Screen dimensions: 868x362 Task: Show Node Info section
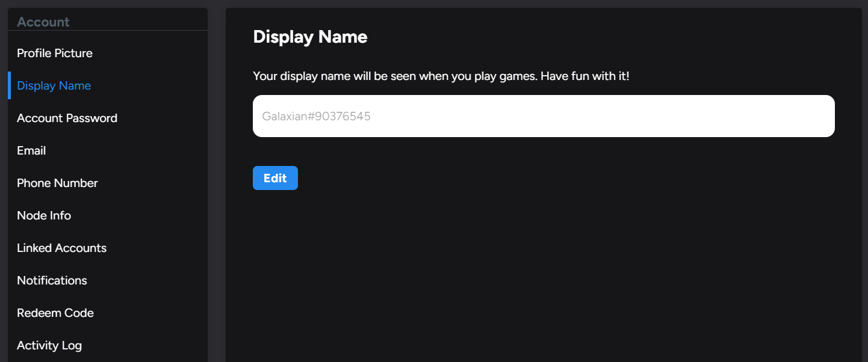(44, 215)
